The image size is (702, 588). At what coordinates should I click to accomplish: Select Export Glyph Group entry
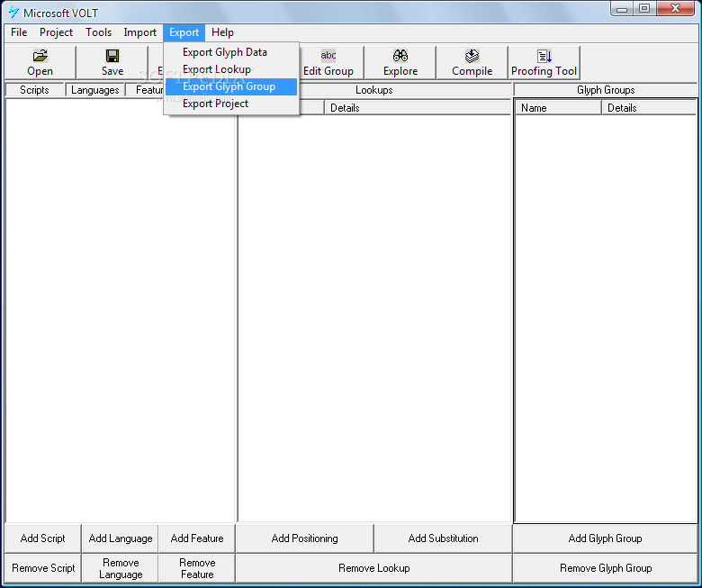point(231,86)
